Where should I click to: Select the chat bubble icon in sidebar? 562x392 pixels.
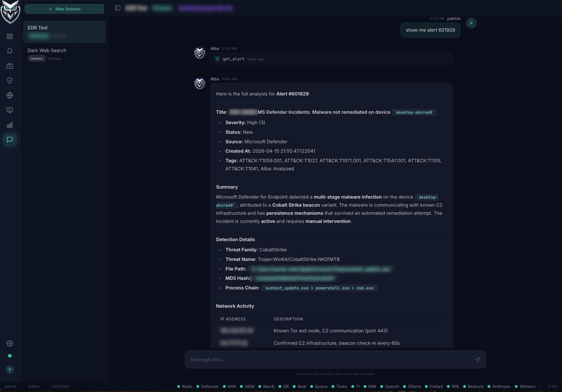[x=10, y=140]
